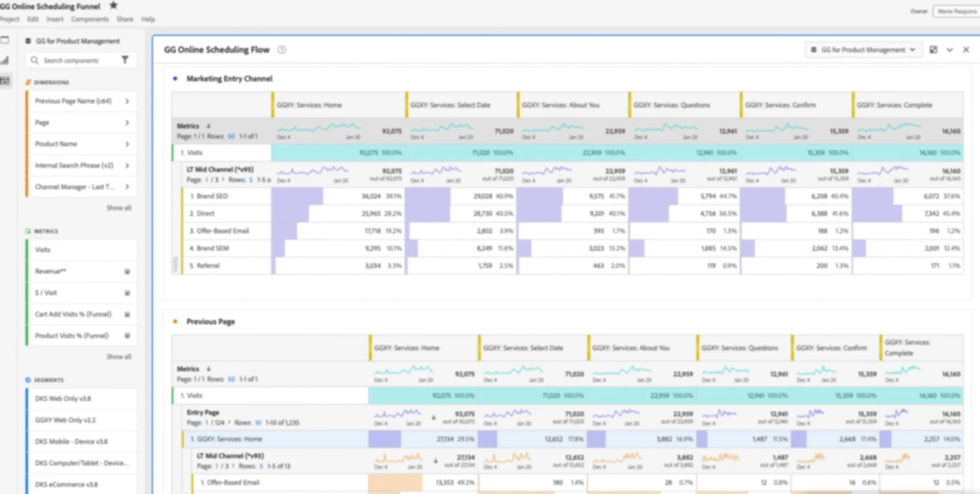Click the Search components field

[72, 60]
